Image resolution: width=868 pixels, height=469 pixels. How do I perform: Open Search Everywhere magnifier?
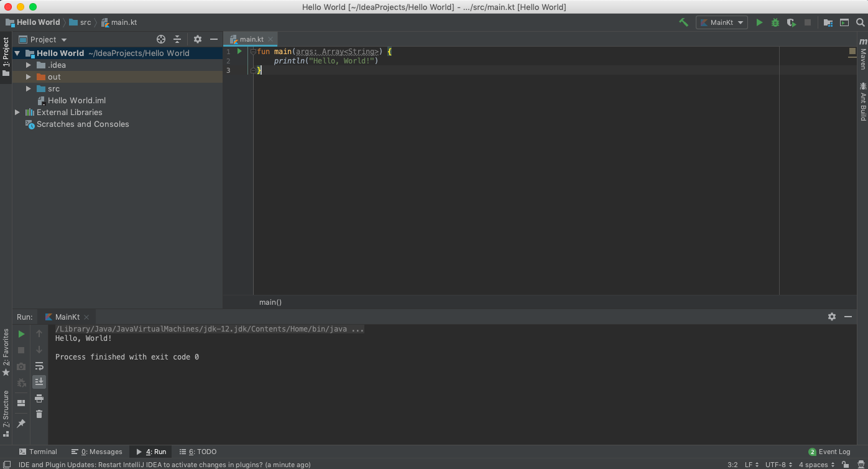pos(861,22)
